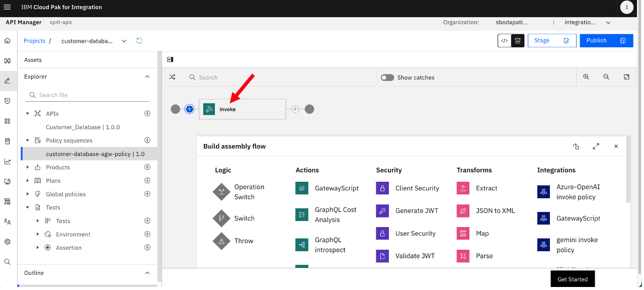Expand the Plans tree node
644x290 pixels.
[28, 181]
